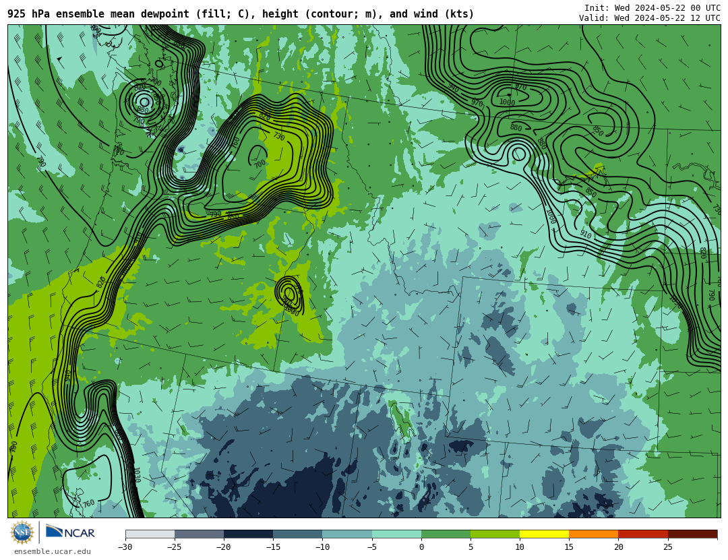Click the colorbar label -5

click(372, 547)
